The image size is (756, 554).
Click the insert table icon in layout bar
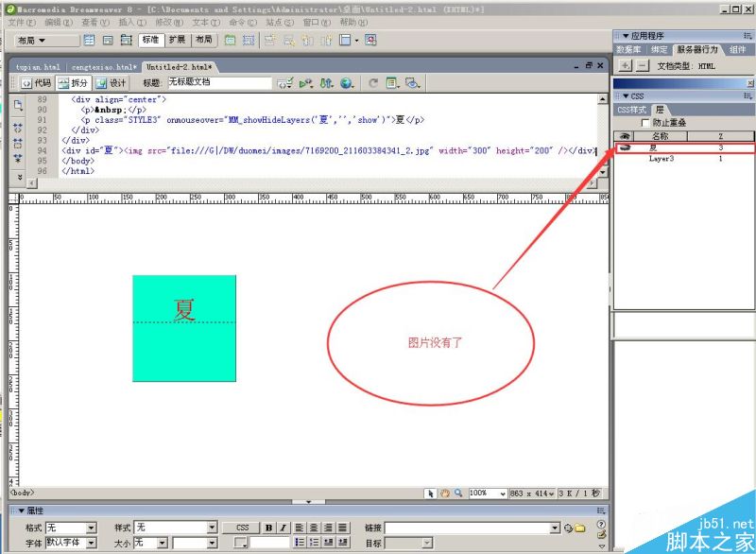tap(89, 40)
